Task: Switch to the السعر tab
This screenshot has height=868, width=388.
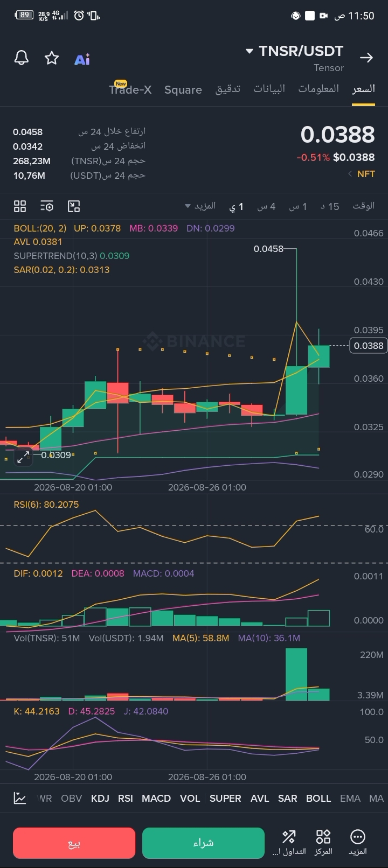Action: click(363, 89)
